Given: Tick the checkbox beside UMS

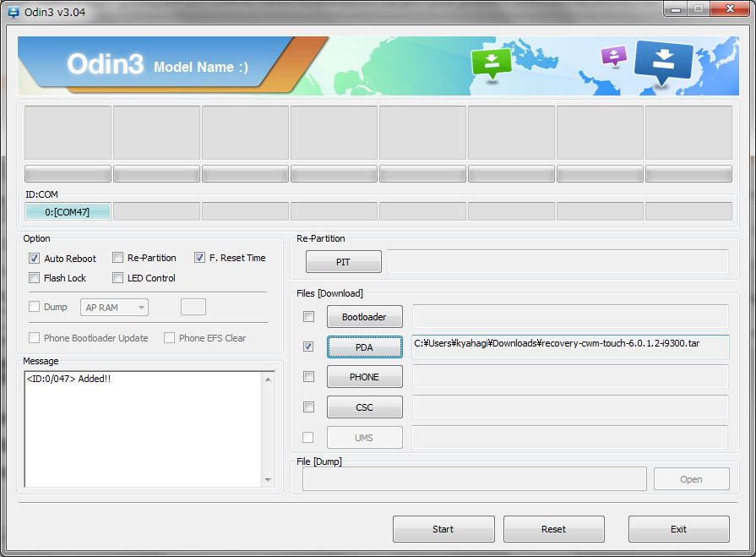Looking at the screenshot, I should [x=307, y=438].
